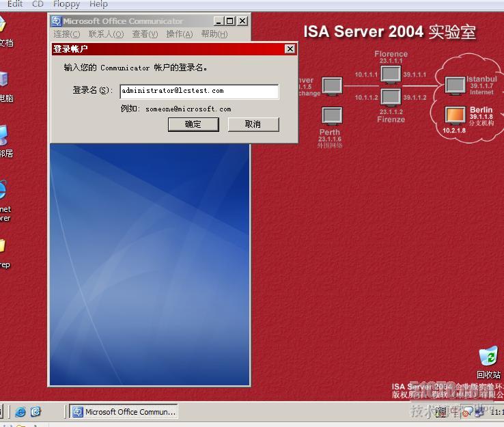Viewport: 504px width, 427px height.
Task: Click the 登录名 input field
Action: tap(199, 92)
